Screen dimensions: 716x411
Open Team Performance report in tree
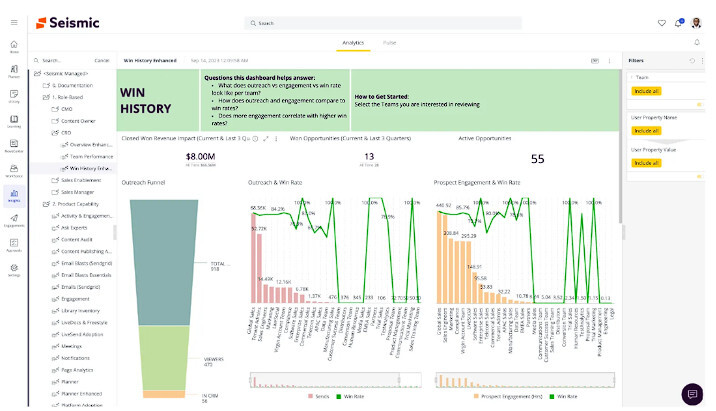point(91,156)
